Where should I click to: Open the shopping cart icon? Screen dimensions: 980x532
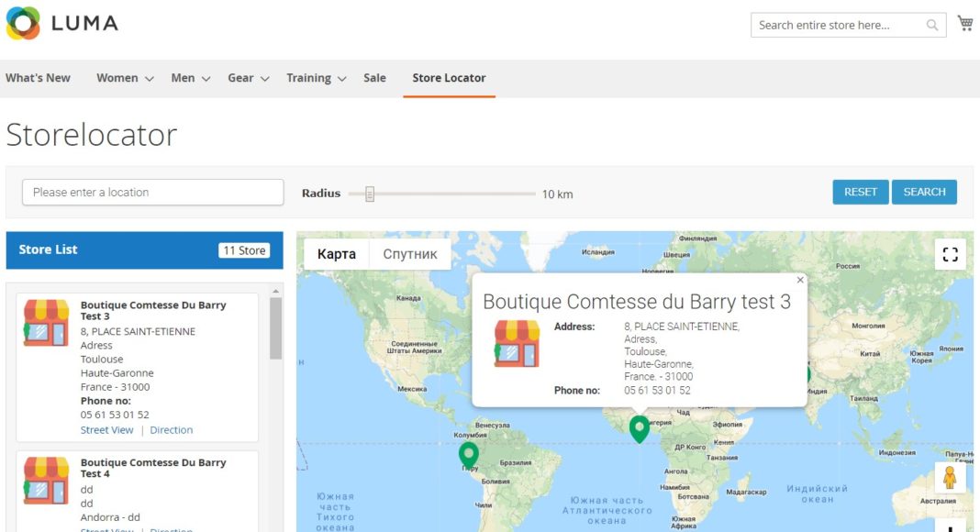[x=965, y=24]
